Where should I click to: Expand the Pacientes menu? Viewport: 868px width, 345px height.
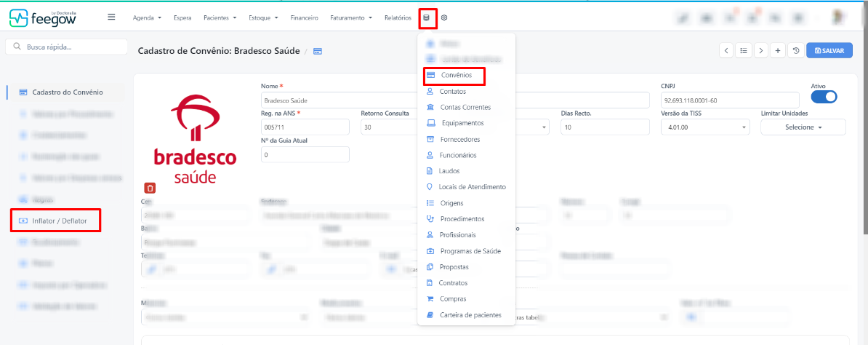coord(220,17)
